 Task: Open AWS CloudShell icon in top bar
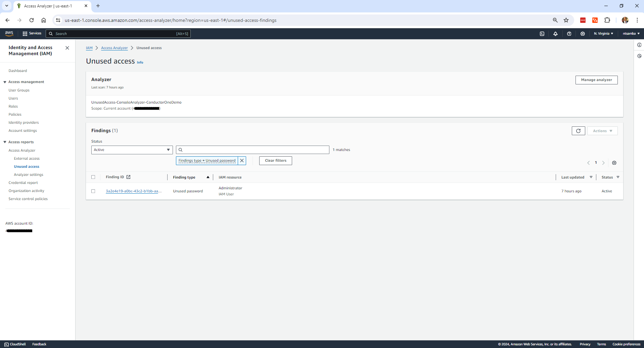542,34
